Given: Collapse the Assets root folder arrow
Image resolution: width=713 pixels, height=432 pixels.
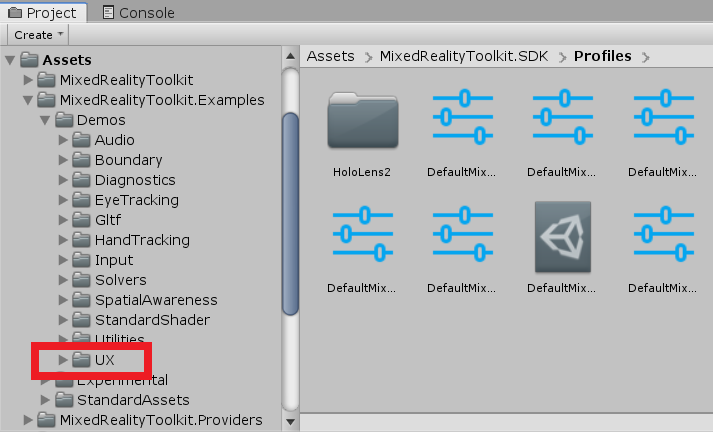Looking at the screenshot, I should (x=10, y=60).
